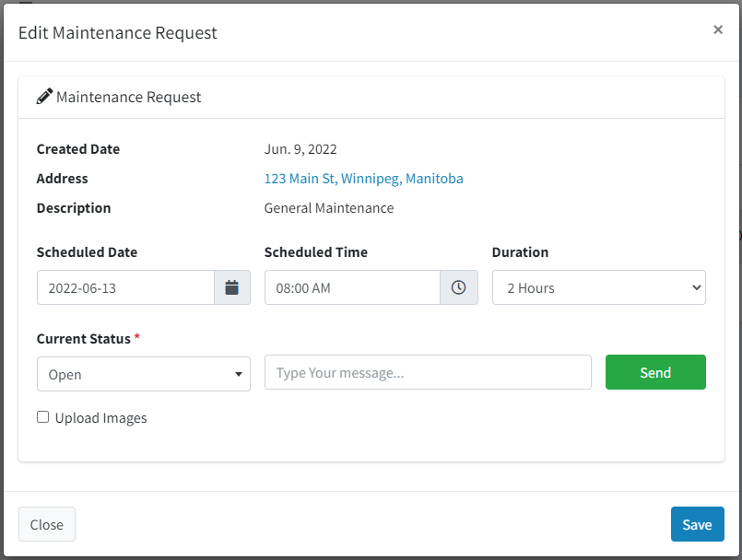742x560 pixels.
Task: Enable the Upload Images checkbox
Action: tap(43, 417)
